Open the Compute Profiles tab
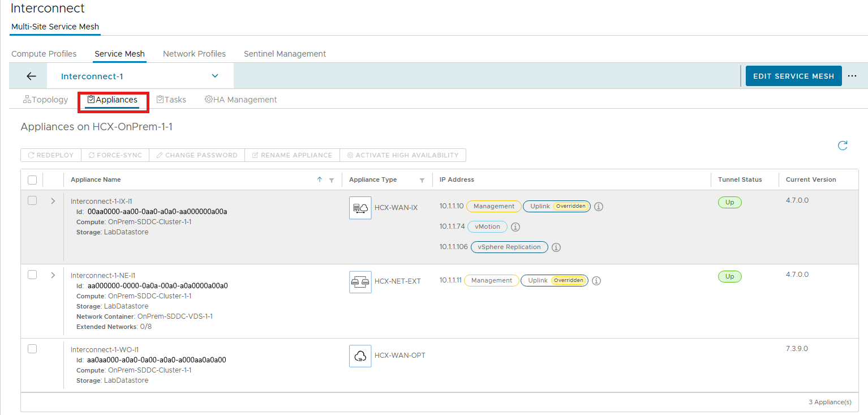Viewport: 868px width, 415px height. 44,54
